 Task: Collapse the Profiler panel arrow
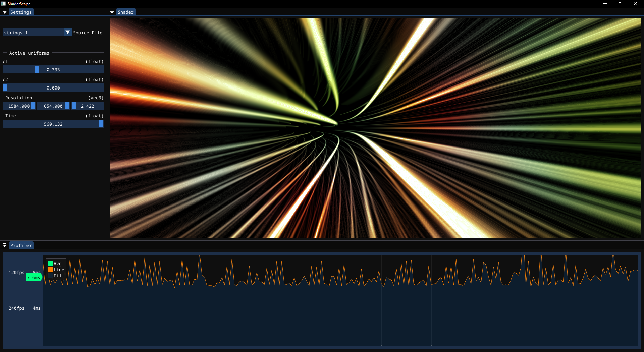(x=5, y=245)
